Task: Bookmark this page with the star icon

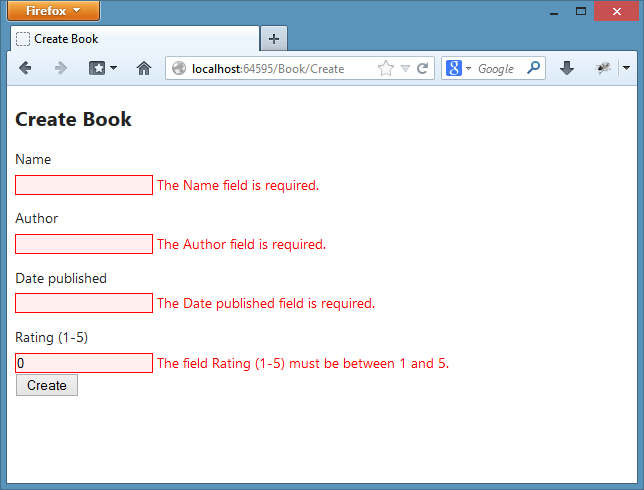Action: point(386,68)
